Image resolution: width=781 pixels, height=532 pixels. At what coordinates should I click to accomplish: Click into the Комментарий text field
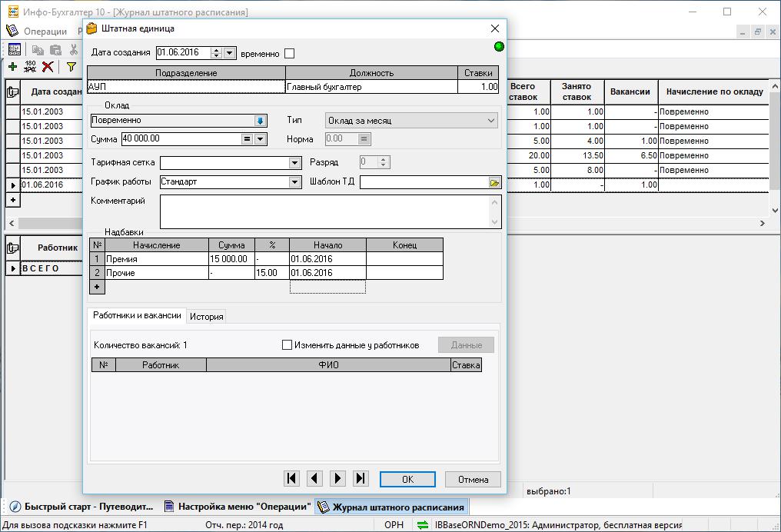[323, 211]
